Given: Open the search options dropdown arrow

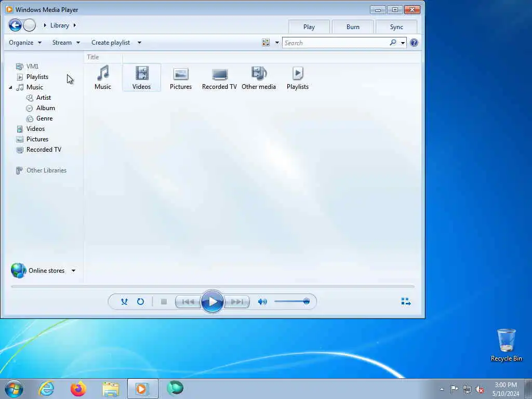Looking at the screenshot, I should pos(403,43).
